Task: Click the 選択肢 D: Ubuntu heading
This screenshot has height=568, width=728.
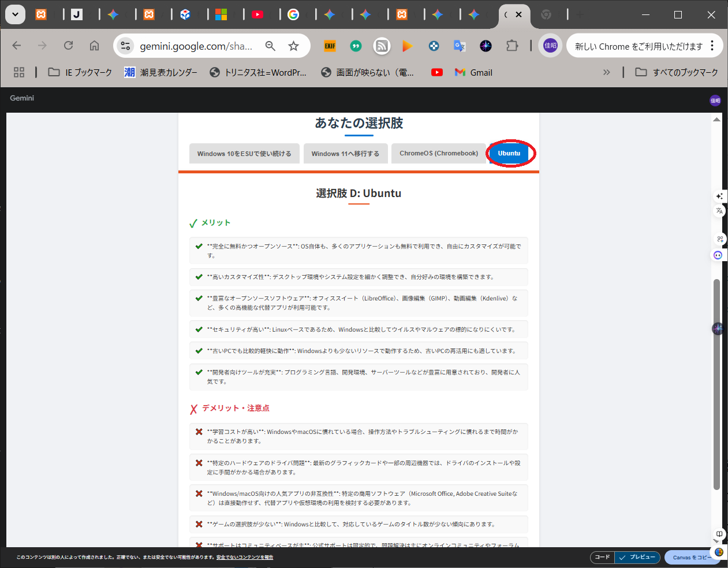Action: [x=359, y=194]
